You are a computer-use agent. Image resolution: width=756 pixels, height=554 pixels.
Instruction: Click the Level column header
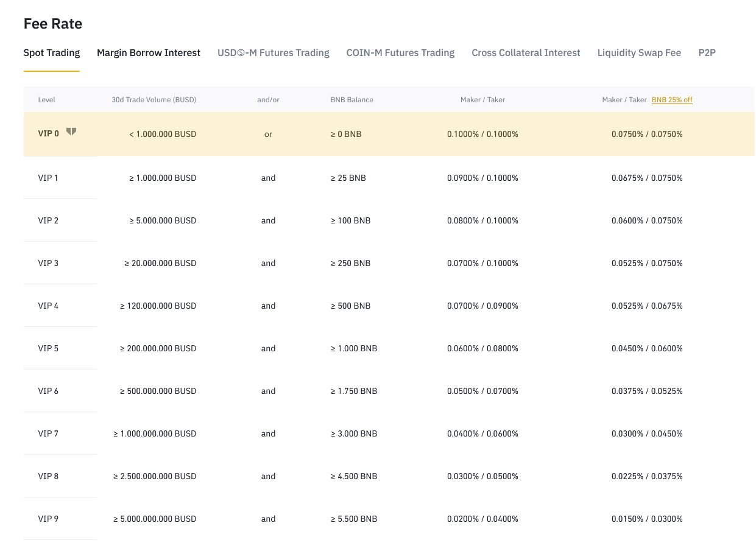coord(46,100)
